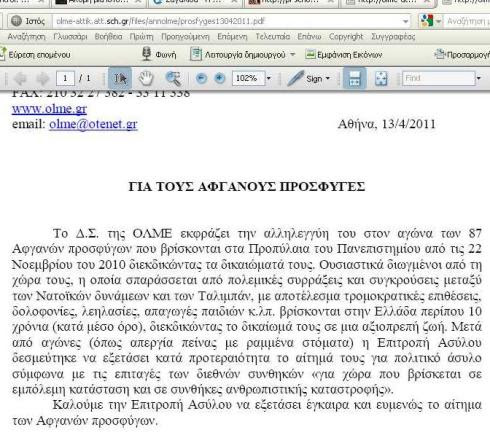
Task: Activate the hand pan tool
Action: pyautogui.click(x=146, y=79)
